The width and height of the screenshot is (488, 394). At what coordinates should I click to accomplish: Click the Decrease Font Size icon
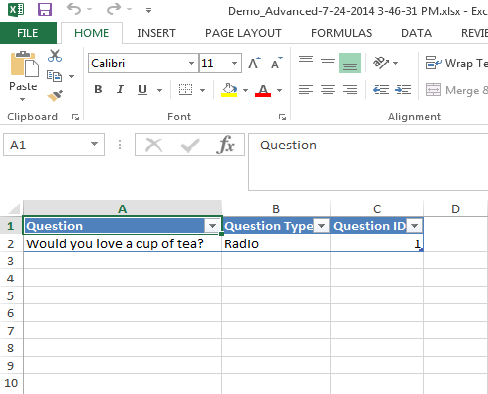pos(276,63)
